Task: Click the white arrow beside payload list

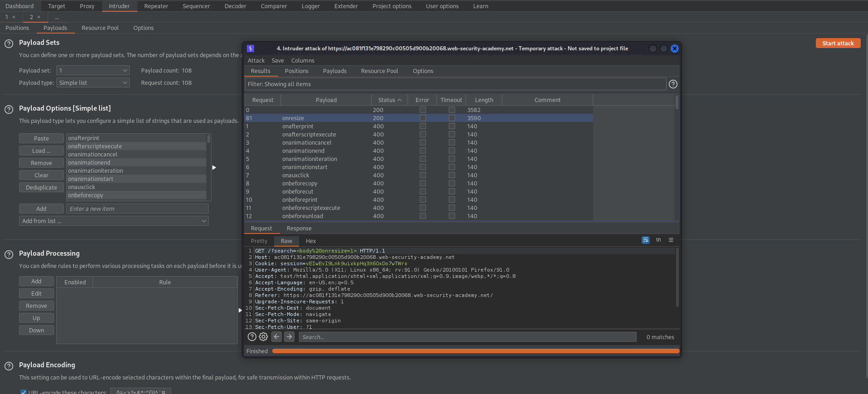Action: [x=214, y=168]
